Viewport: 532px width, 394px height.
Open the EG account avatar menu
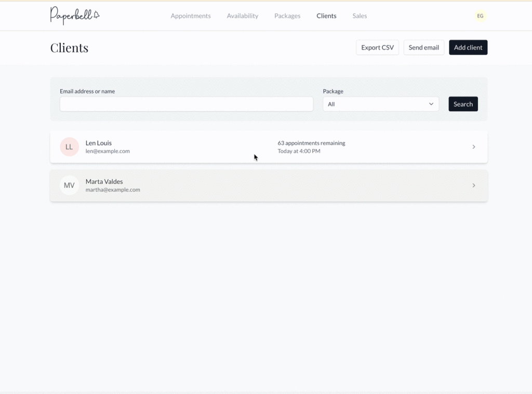(x=480, y=16)
